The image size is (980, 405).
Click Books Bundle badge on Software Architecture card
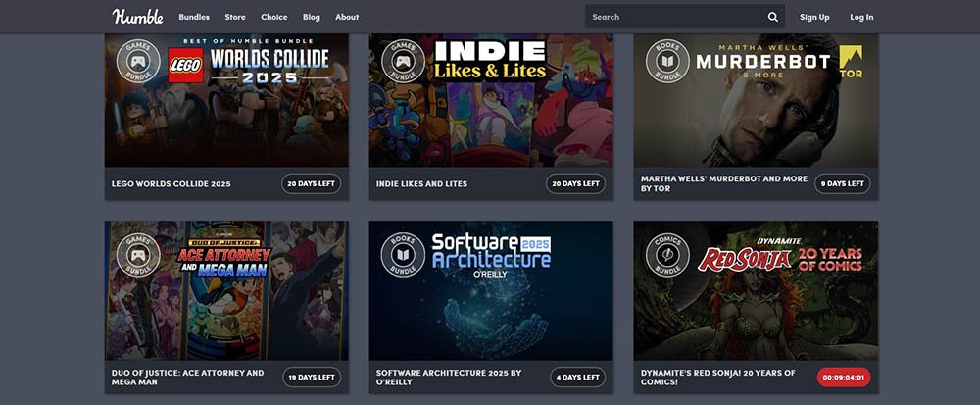pyautogui.click(x=403, y=255)
